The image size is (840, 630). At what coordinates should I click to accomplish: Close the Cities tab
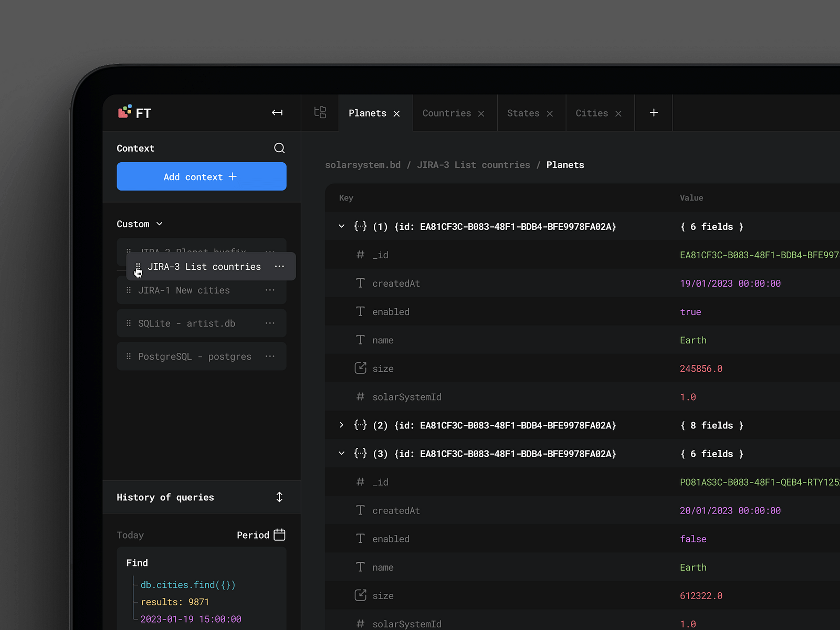(618, 113)
